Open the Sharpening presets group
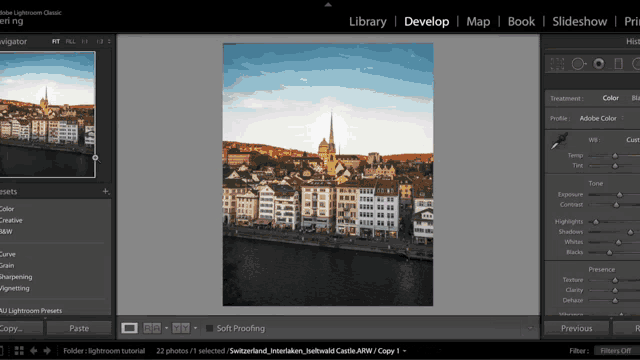 click(x=16, y=277)
